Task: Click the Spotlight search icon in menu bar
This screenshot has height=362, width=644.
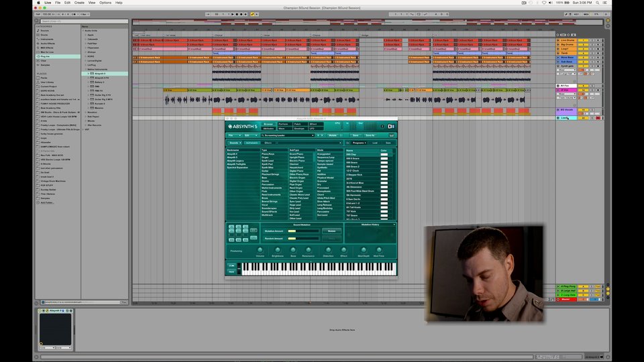Action: [598, 3]
